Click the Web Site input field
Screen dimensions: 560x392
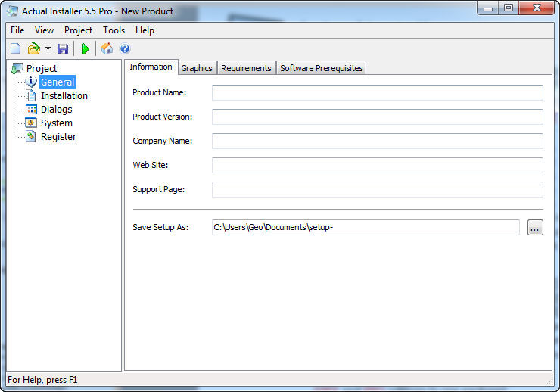(x=378, y=165)
